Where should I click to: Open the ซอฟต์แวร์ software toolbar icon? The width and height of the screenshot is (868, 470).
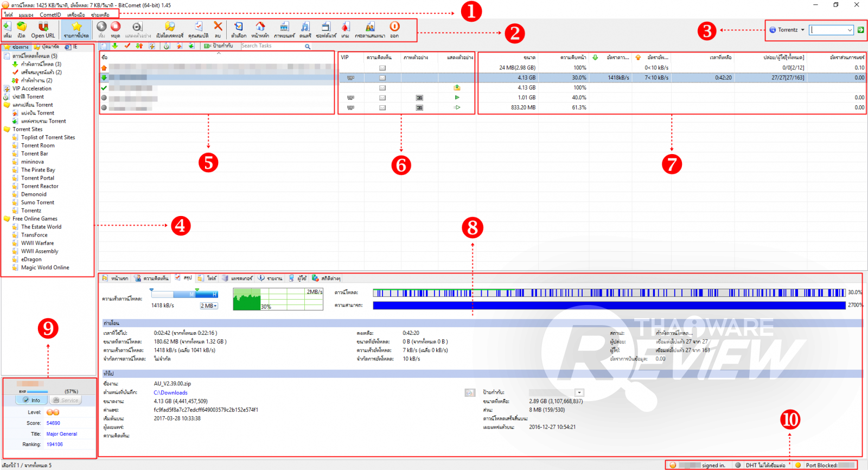326,29
